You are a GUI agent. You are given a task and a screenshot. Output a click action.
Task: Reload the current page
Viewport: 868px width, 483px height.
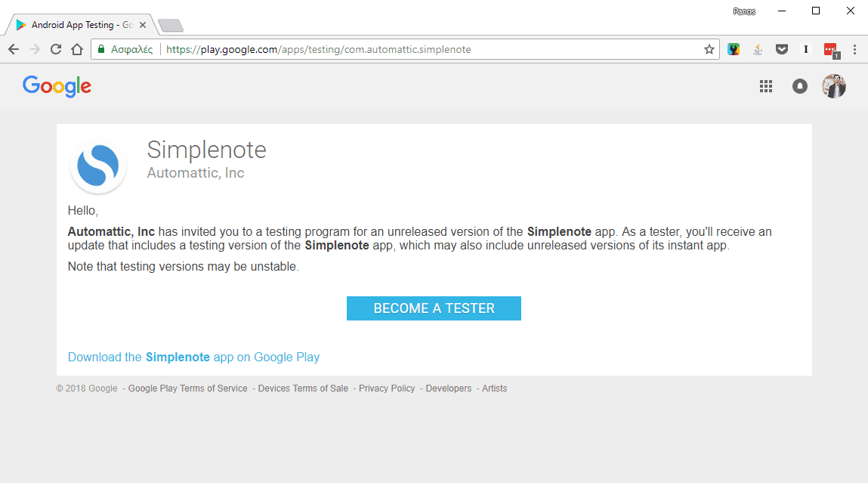56,49
